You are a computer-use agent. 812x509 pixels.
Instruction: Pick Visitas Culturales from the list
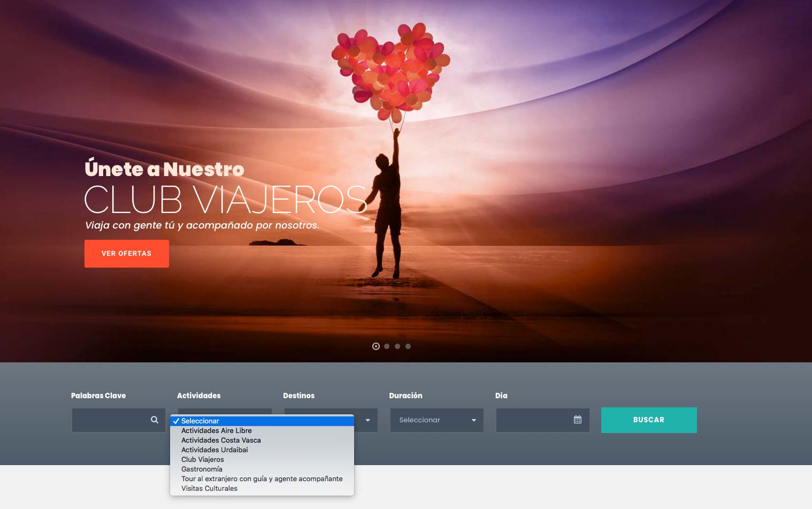tap(262, 489)
